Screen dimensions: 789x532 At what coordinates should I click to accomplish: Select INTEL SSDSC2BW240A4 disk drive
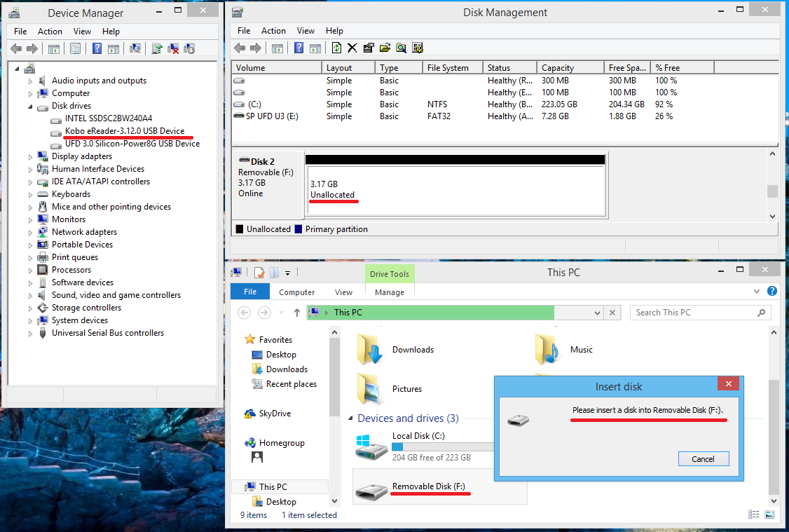point(108,118)
